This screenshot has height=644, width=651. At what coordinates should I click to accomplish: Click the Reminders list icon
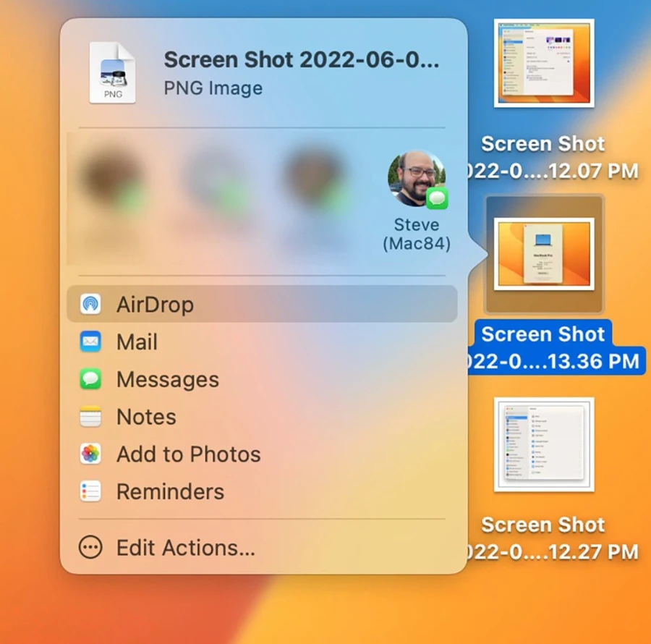pyautogui.click(x=90, y=491)
